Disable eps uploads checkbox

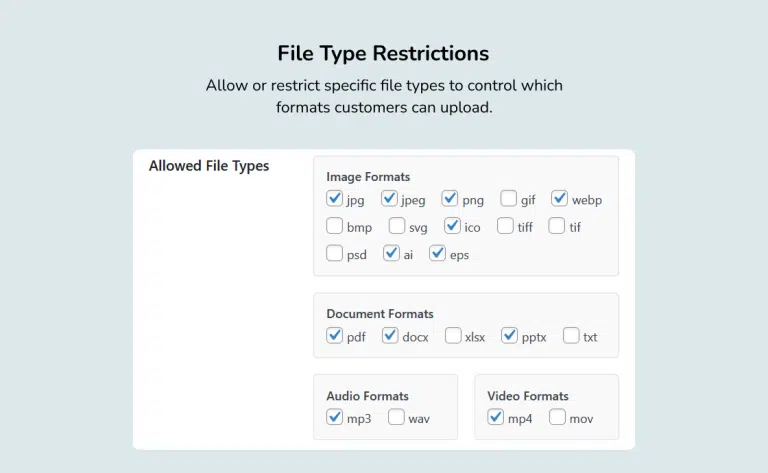(x=438, y=254)
